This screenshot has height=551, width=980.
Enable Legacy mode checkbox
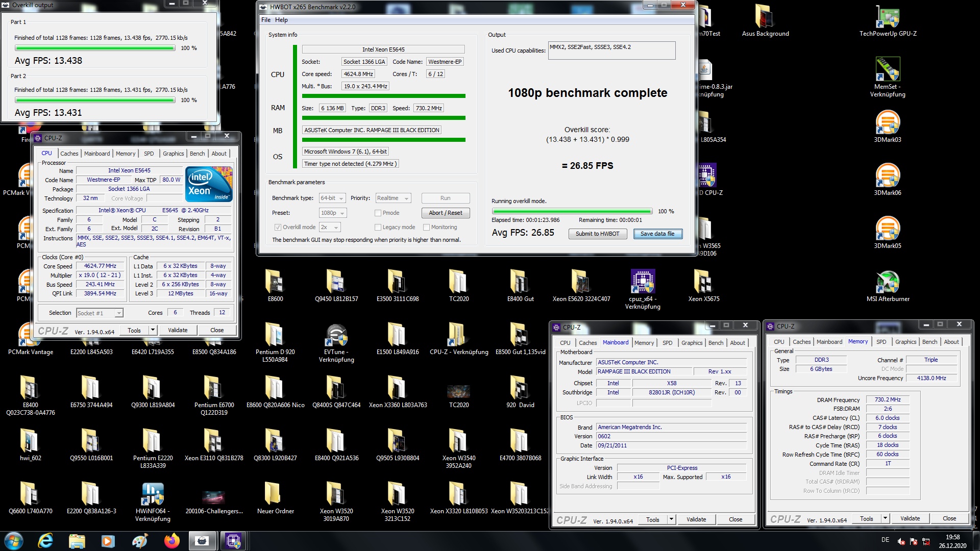pyautogui.click(x=378, y=228)
